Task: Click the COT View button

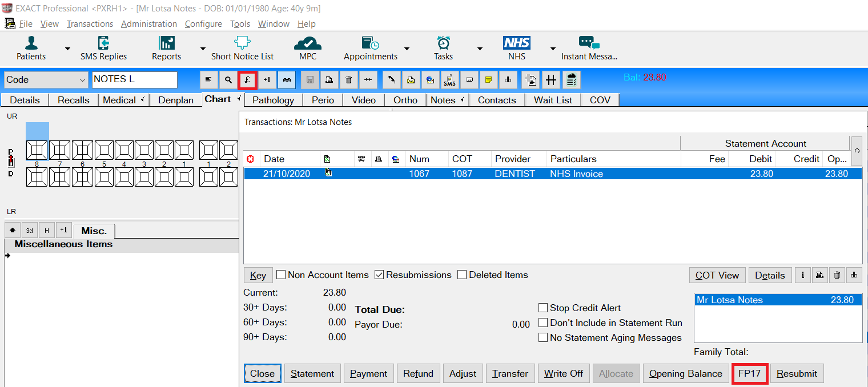Action: 717,275
